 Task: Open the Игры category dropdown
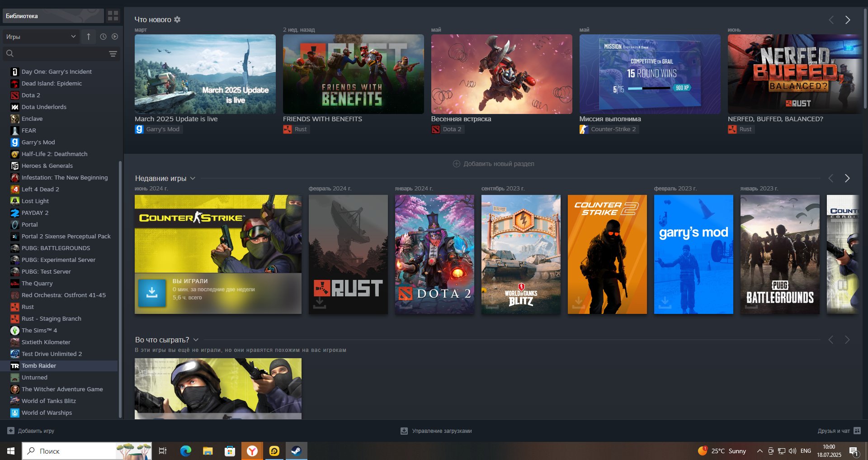tap(41, 37)
